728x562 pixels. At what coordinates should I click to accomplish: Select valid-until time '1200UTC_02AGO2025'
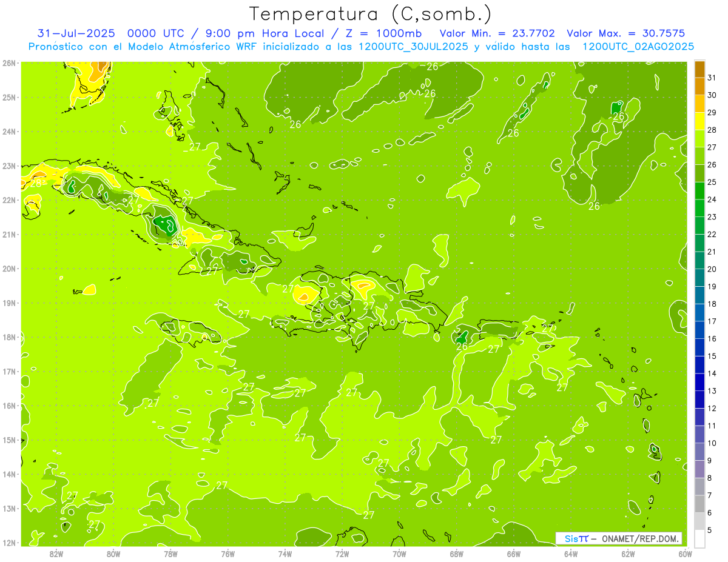pyautogui.click(x=638, y=47)
